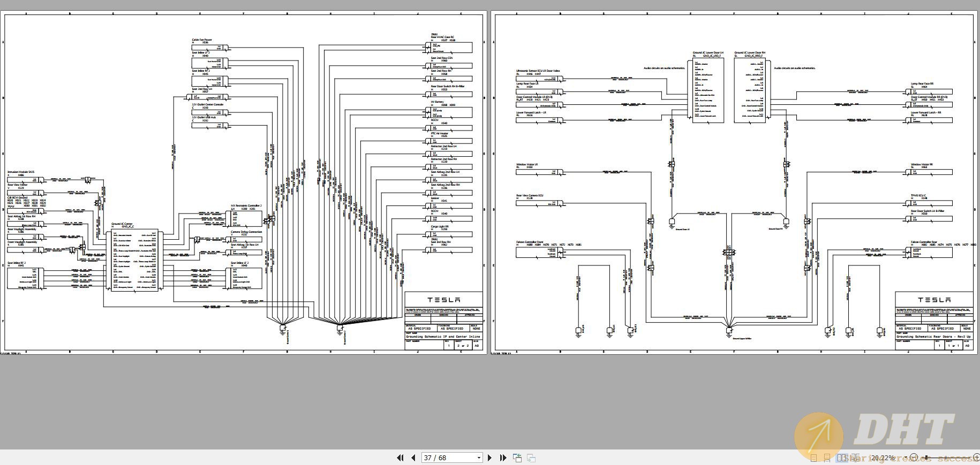Screen dimensions: 980x465
Task: Jump to the last page
Action: pyautogui.click(x=503, y=458)
